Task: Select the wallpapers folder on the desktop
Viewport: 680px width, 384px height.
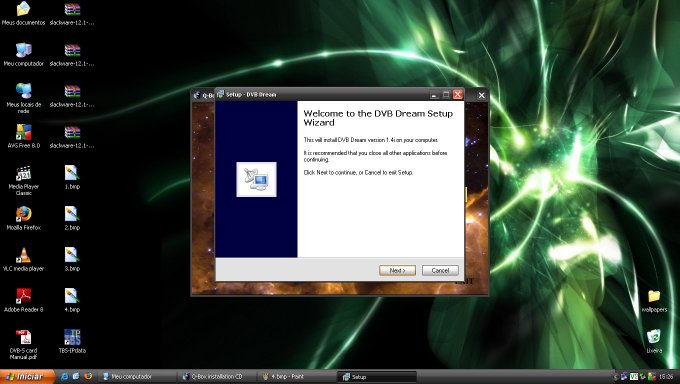Action: [x=654, y=301]
